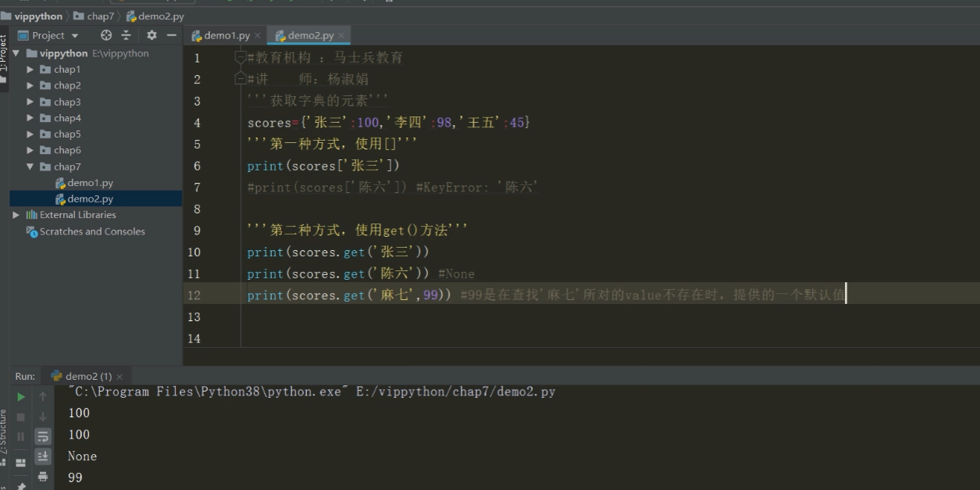This screenshot has width=980, height=490.
Task: Toggle scroll to end in the console
Action: (43, 456)
